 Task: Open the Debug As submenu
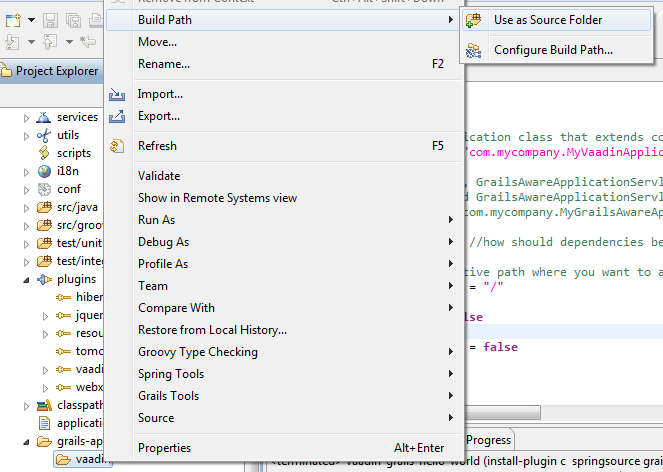(x=284, y=242)
